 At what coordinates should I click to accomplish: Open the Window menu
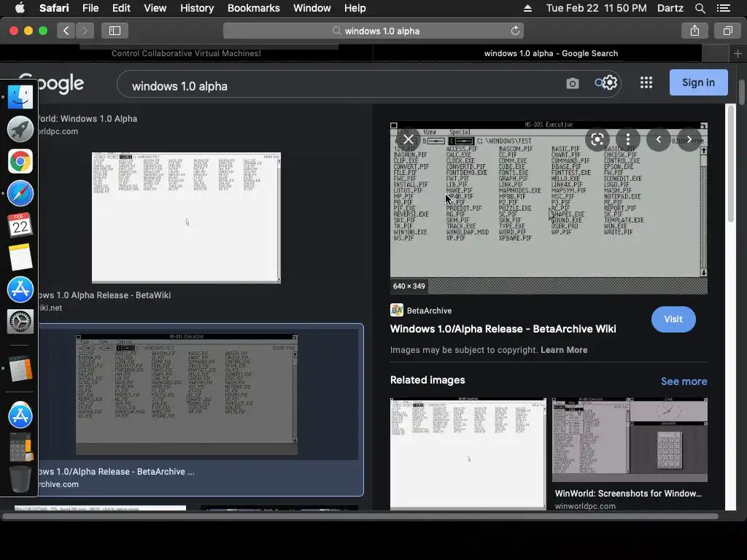pos(312,8)
